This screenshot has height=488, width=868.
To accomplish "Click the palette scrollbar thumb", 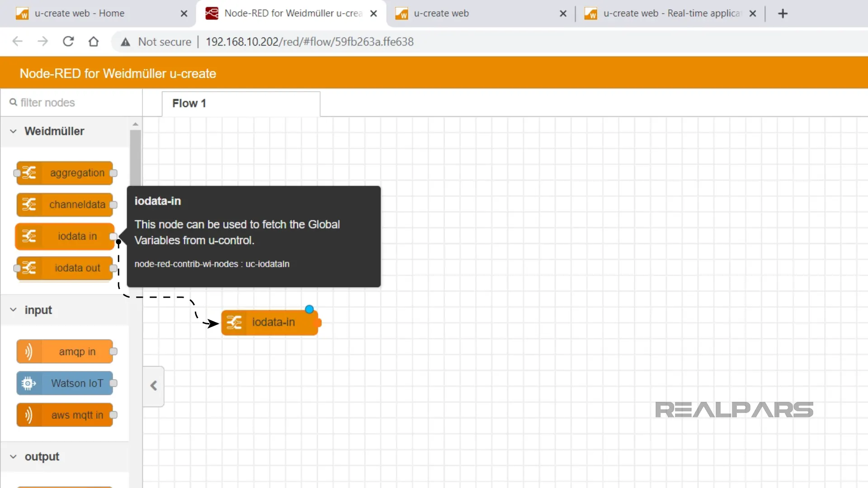I will (x=135, y=158).
